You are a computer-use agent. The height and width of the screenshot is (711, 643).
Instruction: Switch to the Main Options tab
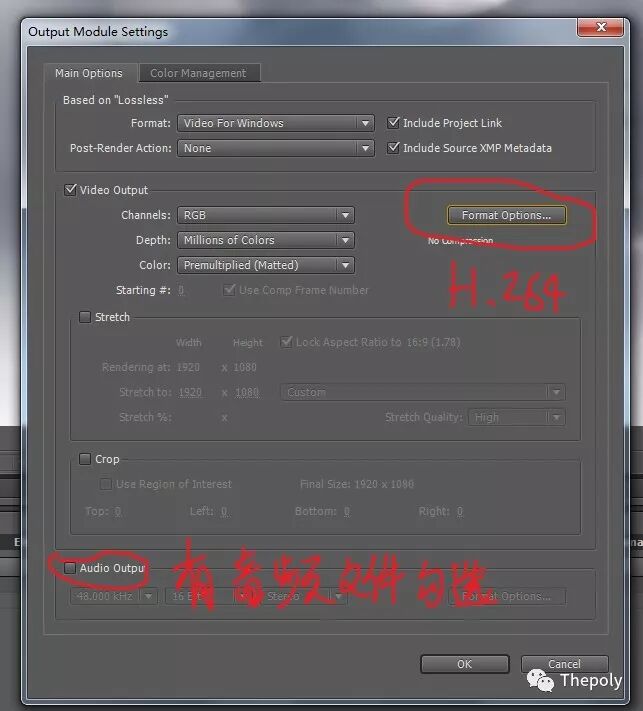tap(89, 73)
